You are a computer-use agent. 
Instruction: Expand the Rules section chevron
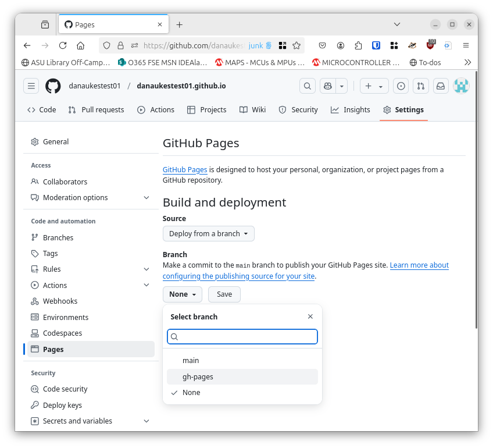(147, 269)
